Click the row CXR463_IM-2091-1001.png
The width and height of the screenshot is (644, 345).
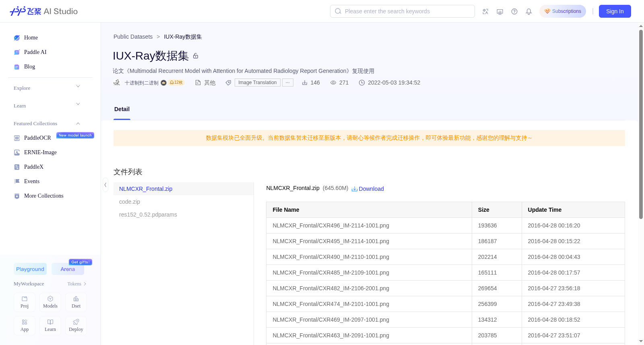[446, 335]
